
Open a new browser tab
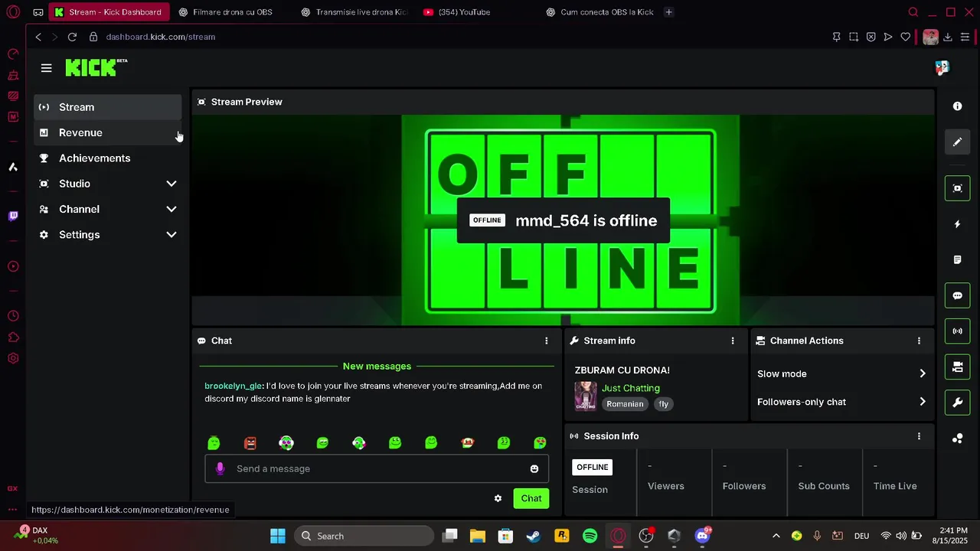pos(668,12)
